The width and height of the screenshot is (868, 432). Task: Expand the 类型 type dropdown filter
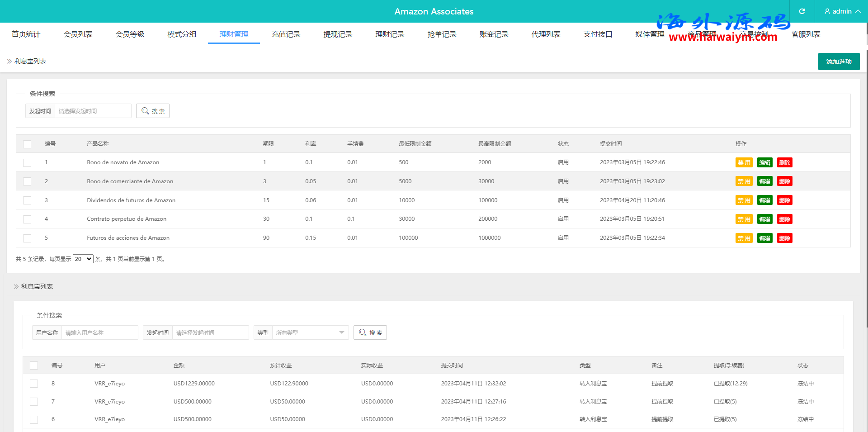(310, 332)
